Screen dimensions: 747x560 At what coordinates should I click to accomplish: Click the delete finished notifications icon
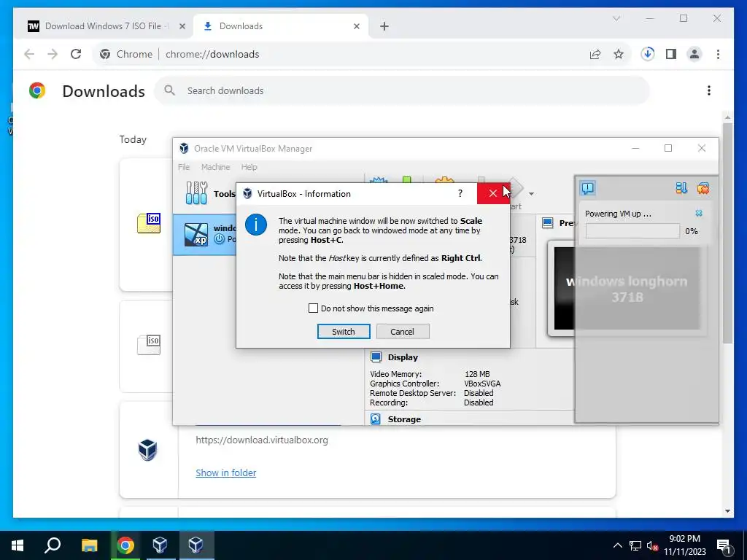703,188
